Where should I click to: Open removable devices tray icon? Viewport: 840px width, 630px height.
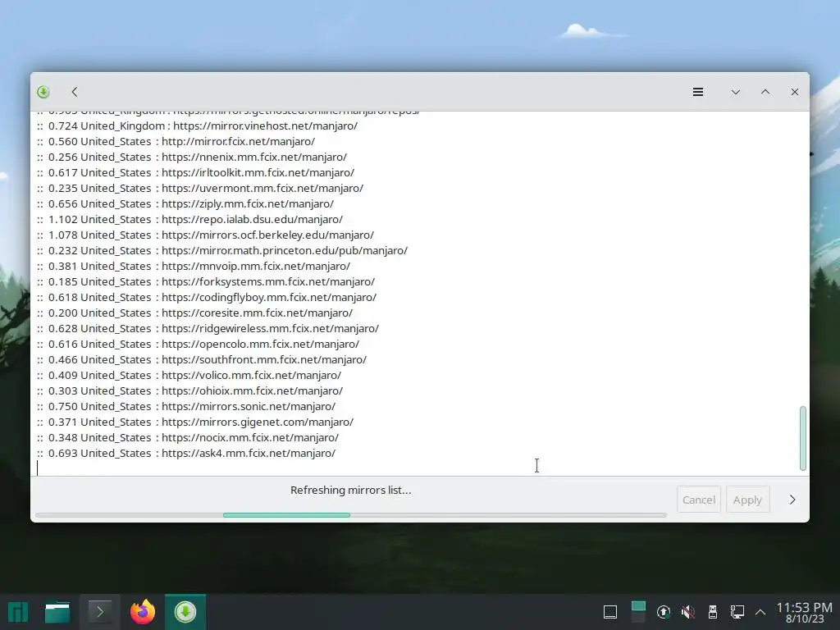click(713, 612)
